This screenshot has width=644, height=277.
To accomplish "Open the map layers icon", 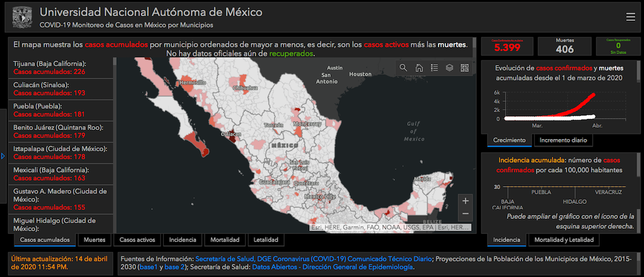I will point(449,68).
